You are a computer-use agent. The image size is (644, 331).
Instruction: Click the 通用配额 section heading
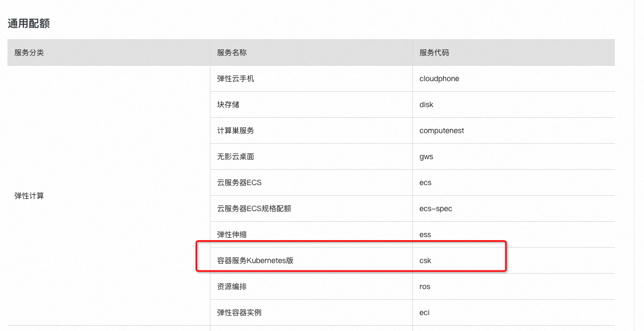pyautogui.click(x=29, y=23)
